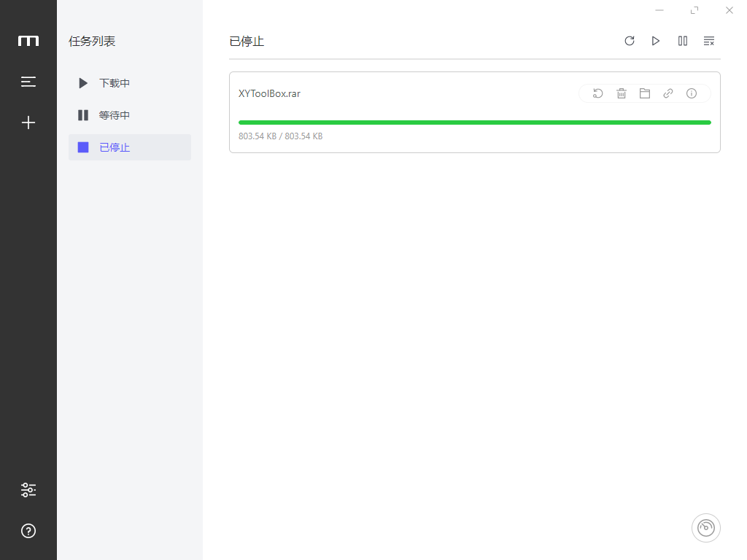Viewport: 747px width, 560px height.
Task: Click the Motrix logo
Action: click(28, 41)
